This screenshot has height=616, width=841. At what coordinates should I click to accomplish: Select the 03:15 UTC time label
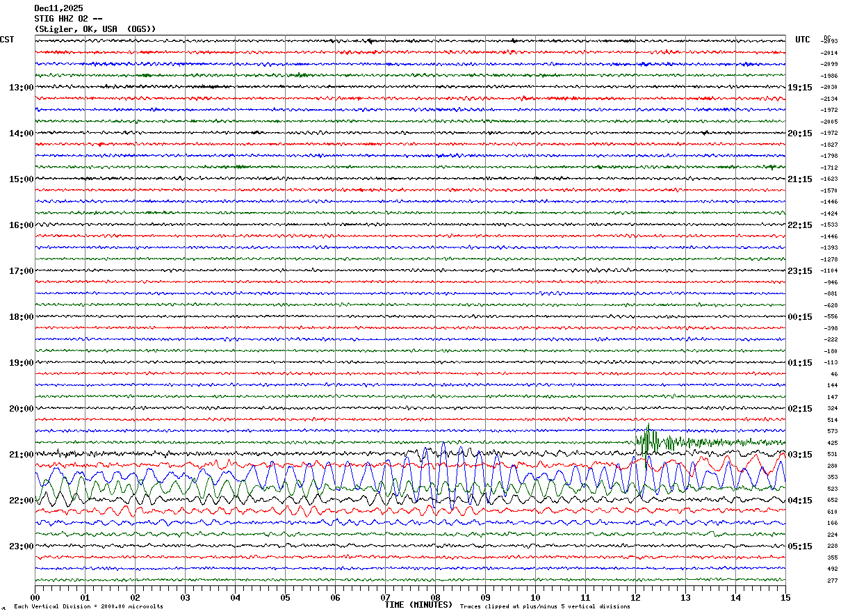click(x=799, y=455)
